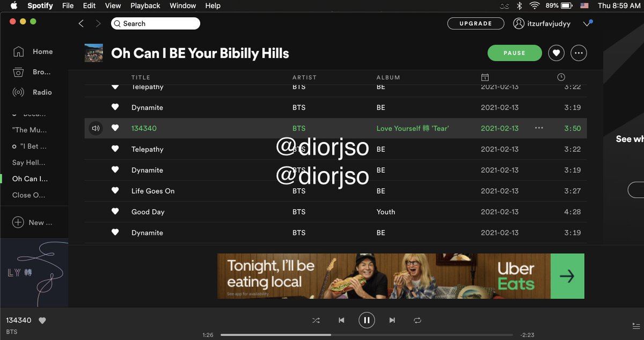
Task: Open the Bluetooth menu bar icon
Action: pyautogui.click(x=519, y=5)
